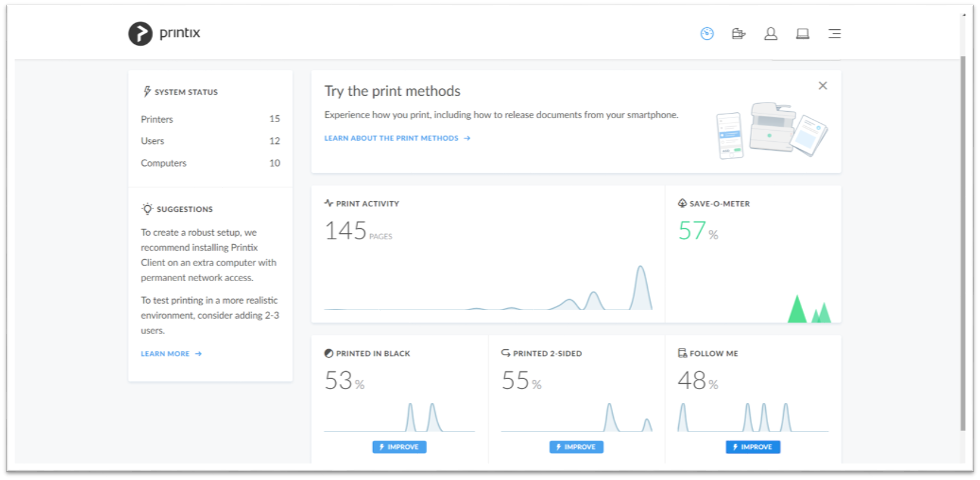The width and height of the screenshot is (980, 480).
Task: Click the Printed 2-Sided chart
Action: tap(576, 417)
